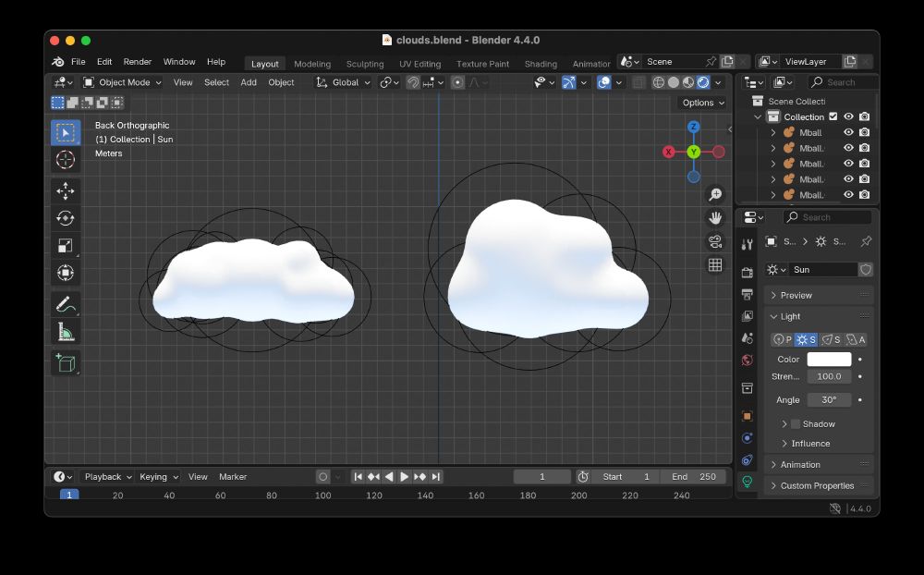Toggle viewport gizmos button
Image resolution: width=924 pixels, height=575 pixels.
[568, 82]
